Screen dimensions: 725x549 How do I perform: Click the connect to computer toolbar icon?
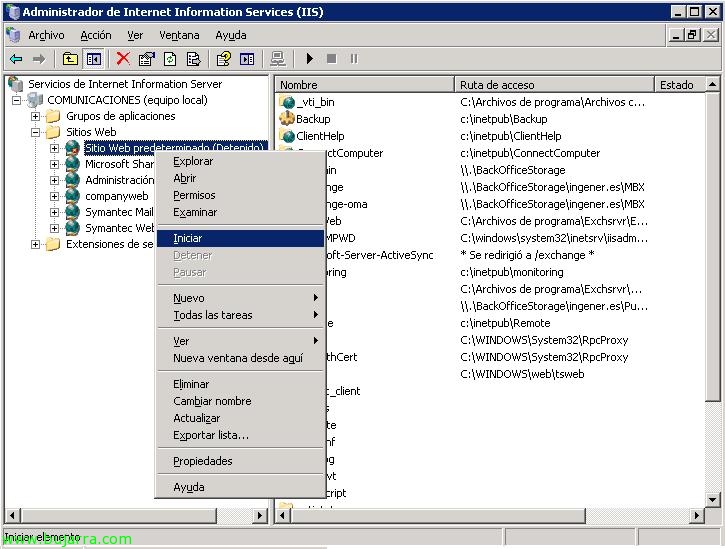(x=278, y=59)
